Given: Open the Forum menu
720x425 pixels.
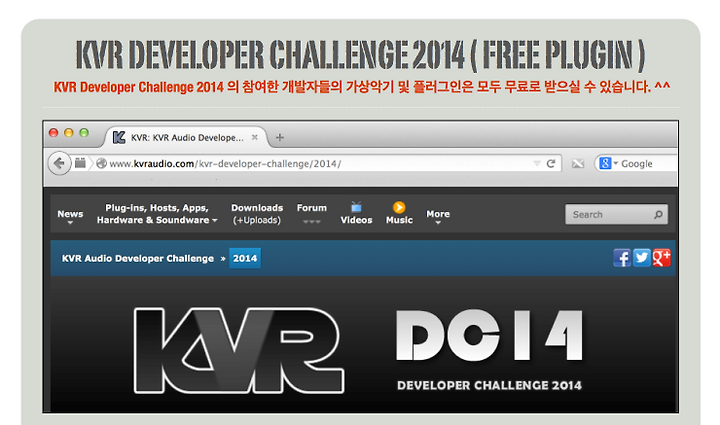Looking at the screenshot, I should [312, 214].
